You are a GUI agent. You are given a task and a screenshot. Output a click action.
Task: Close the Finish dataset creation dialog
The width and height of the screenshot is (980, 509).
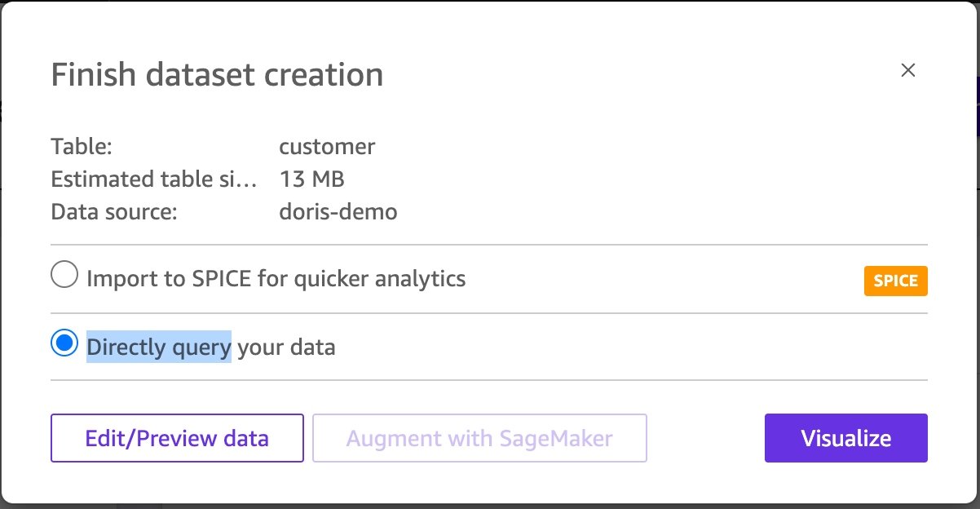(908, 70)
